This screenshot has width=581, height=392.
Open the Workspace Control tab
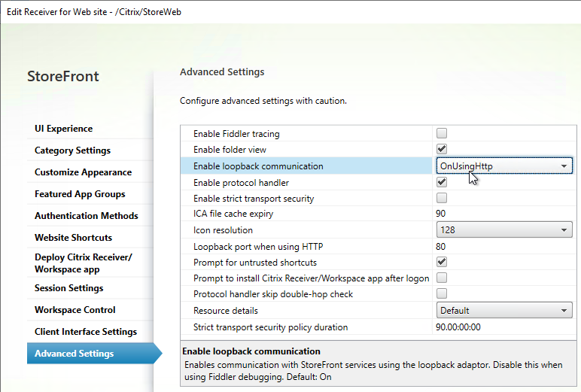75,310
